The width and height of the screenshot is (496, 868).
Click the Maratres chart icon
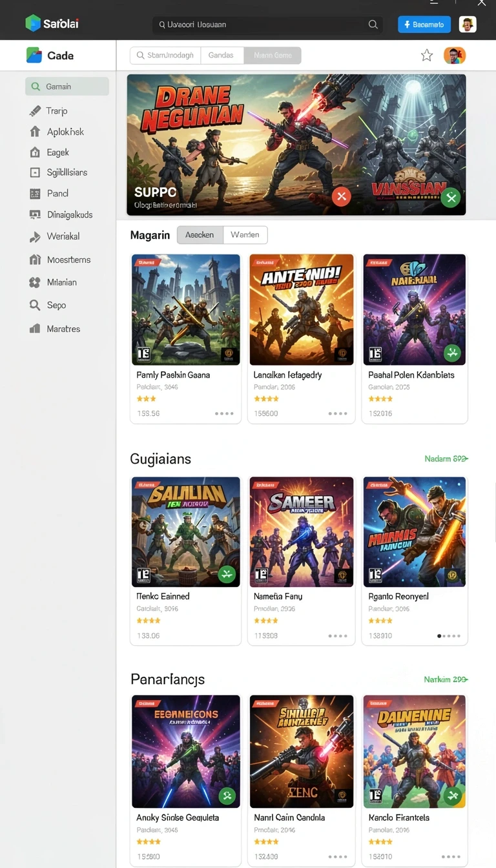pyautogui.click(x=35, y=329)
